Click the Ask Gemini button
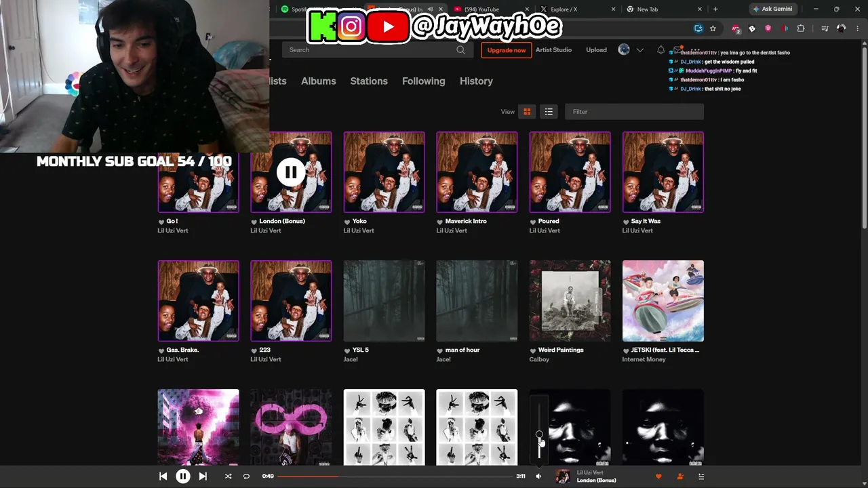Image resolution: width=868 pixels, height=488 pixels. coord(772,9)
